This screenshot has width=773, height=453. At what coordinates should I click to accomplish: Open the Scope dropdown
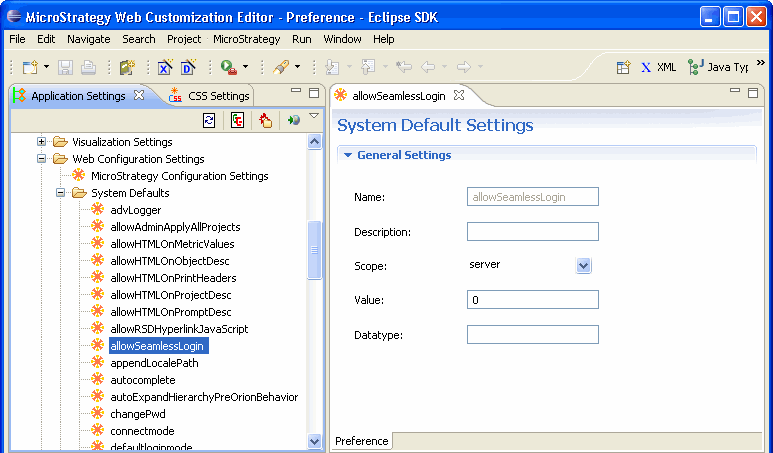(x=583, y=266)
